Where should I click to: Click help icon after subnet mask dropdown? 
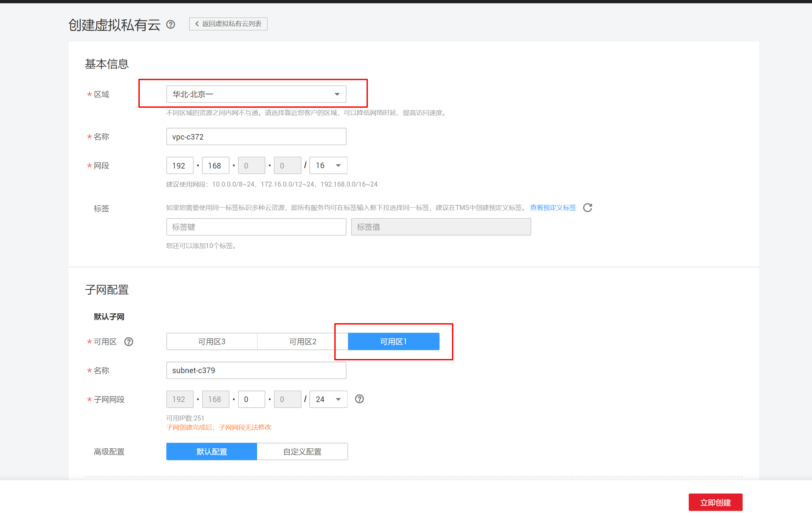(359, 399)
